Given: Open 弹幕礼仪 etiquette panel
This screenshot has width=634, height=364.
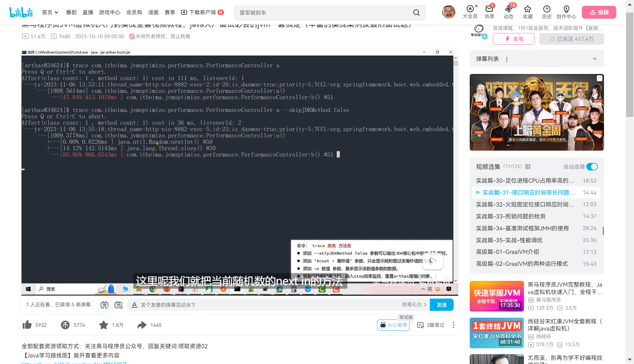Looking at the screenshot, I should pos(413,305).
